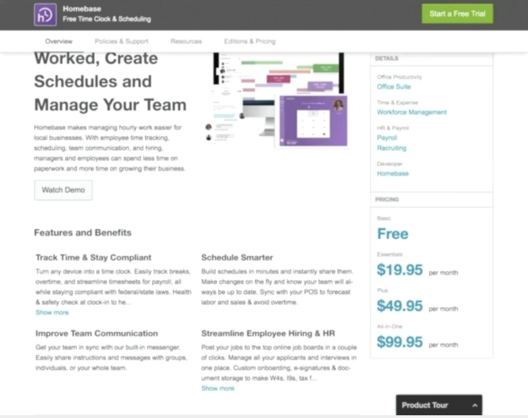Open the Homebase developer link
The image size is (528, 418).
[x=393, y=173]
